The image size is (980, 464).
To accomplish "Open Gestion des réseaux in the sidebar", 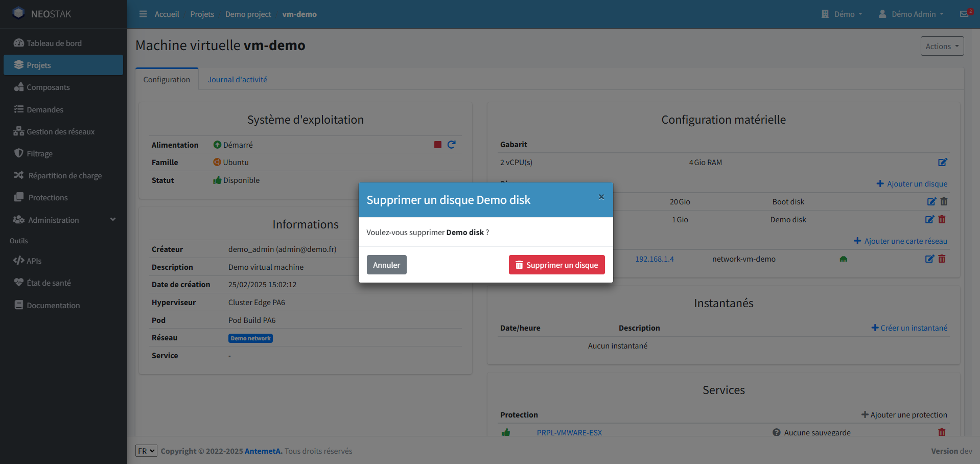I will (x=60, y=131).
